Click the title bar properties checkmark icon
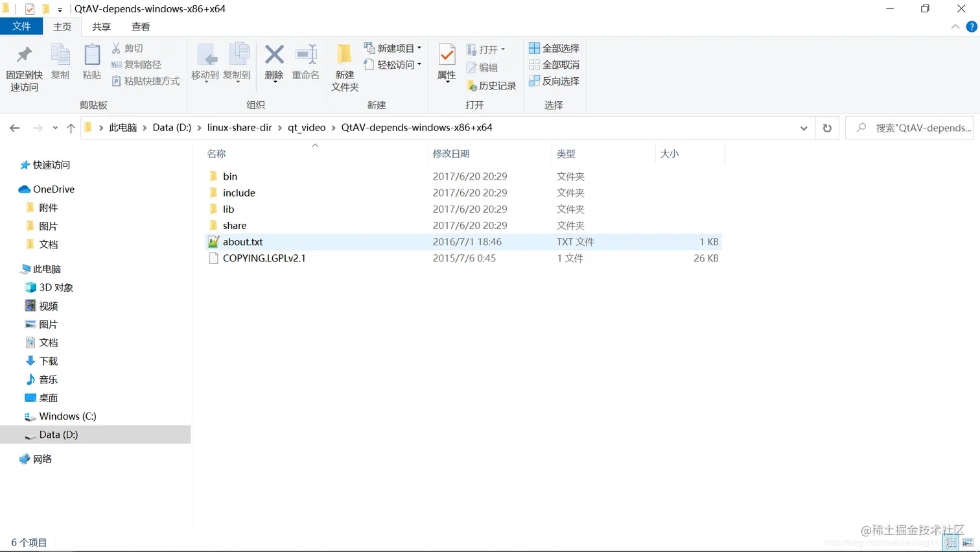Screen dimensions: 980x552 (x=30, y=9)
